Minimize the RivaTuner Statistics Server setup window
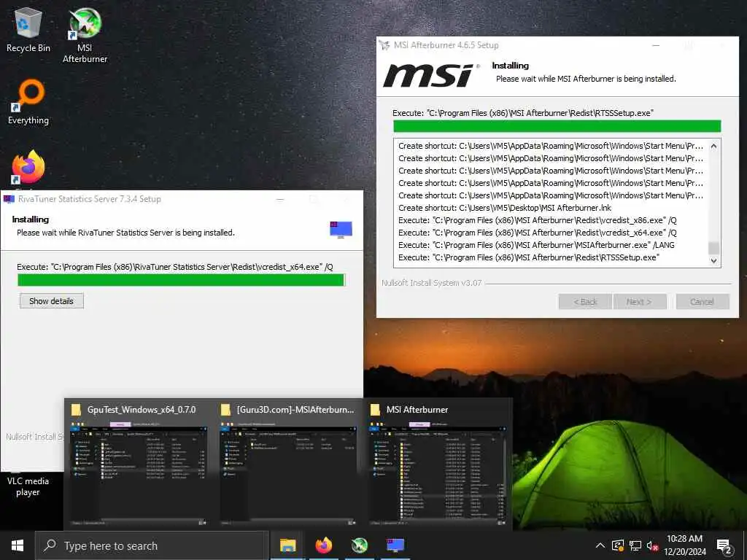747x560 pixels. pyautogui.click(x=280, y=200)
